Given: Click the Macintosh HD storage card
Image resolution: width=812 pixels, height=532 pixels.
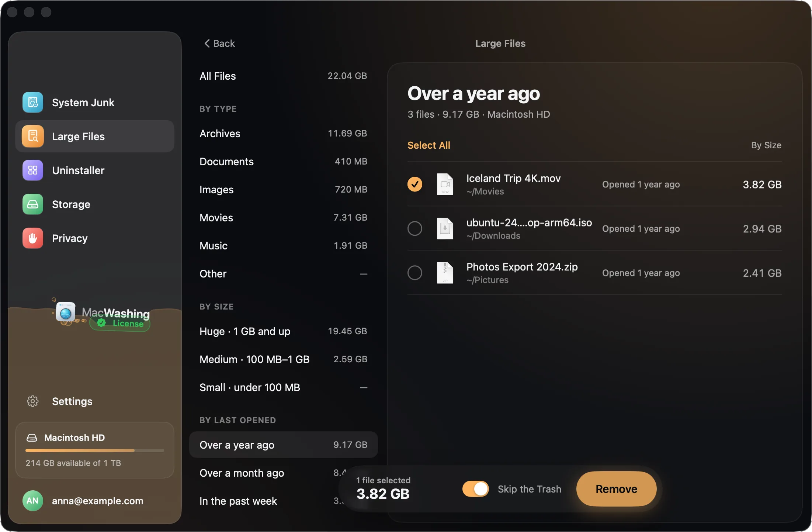Looking at the screenshot, I should click(95, 450).
